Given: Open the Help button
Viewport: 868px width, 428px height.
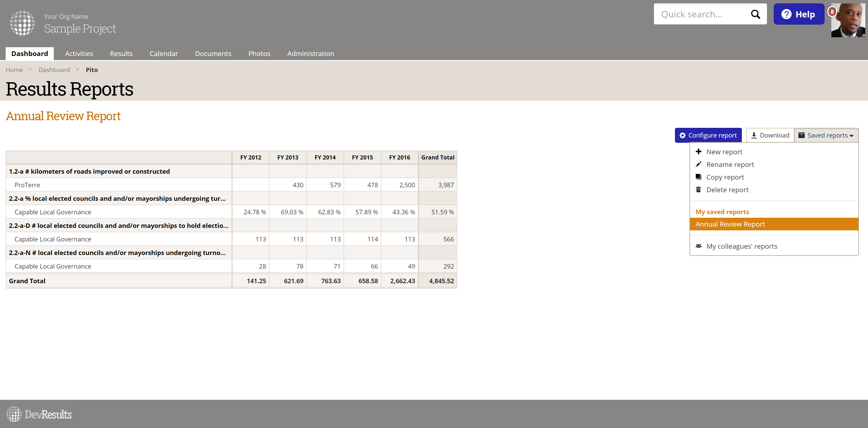Looking at the screenshot, I should tap(799, 14).
